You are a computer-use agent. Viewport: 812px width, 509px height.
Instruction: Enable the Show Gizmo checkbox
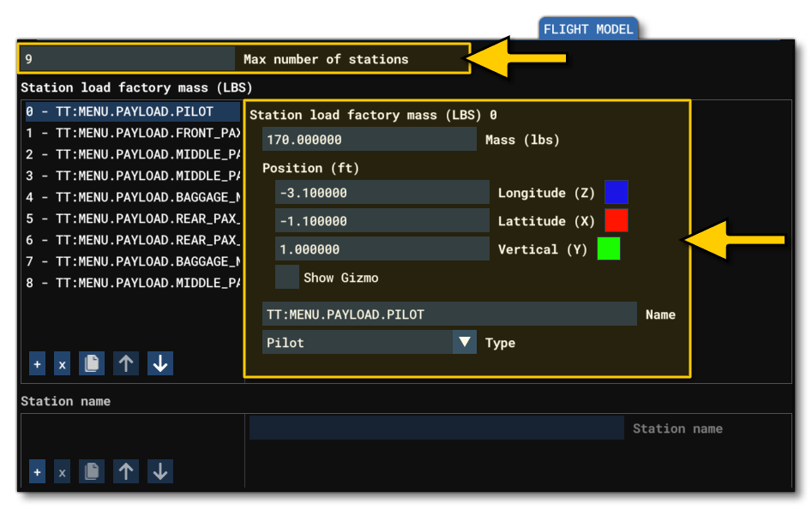pyautogui.click(x=288, y=277)
